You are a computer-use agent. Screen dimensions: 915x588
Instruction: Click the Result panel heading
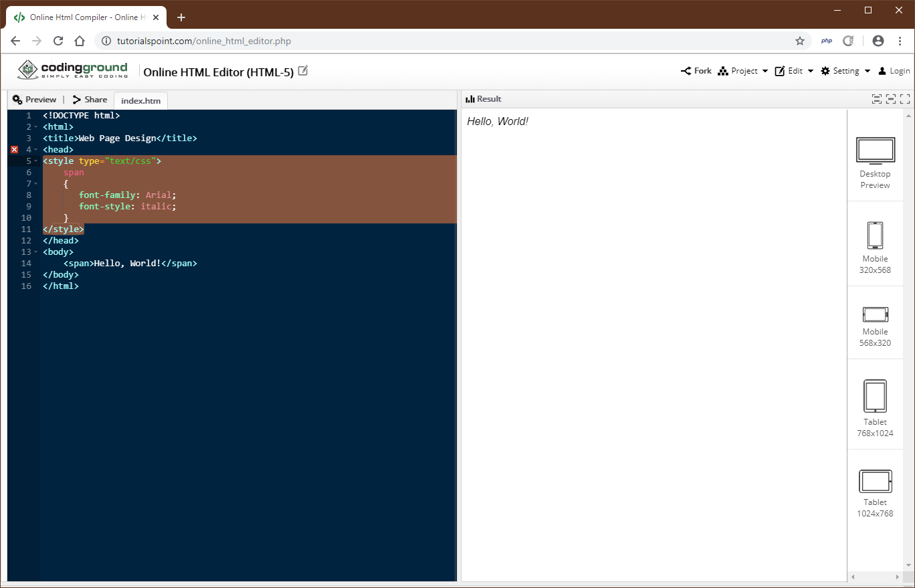(489, 99)
